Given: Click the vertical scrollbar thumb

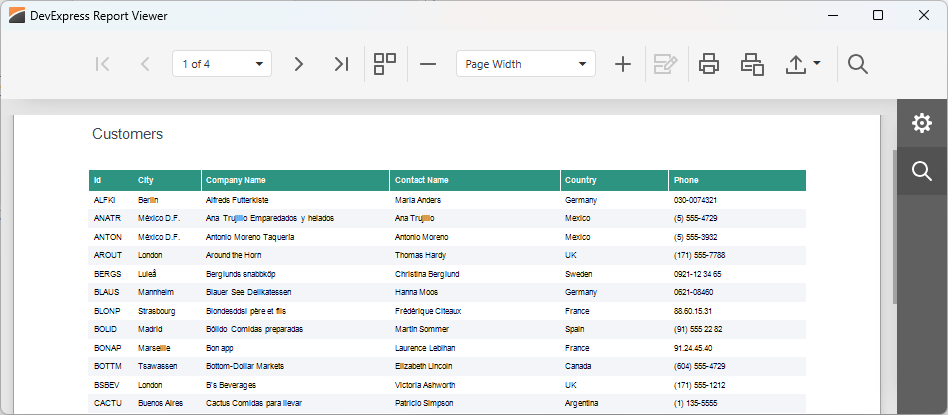Looking at the screenshot, I should tap(894, 227).
